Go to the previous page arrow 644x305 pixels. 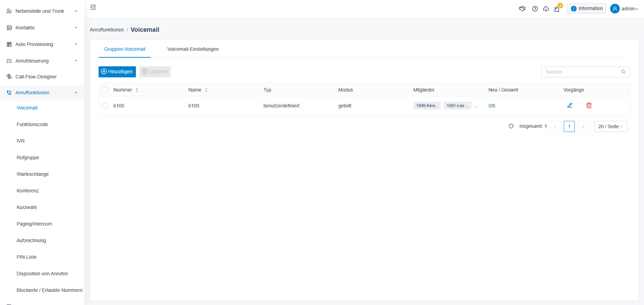click(555, 126)
